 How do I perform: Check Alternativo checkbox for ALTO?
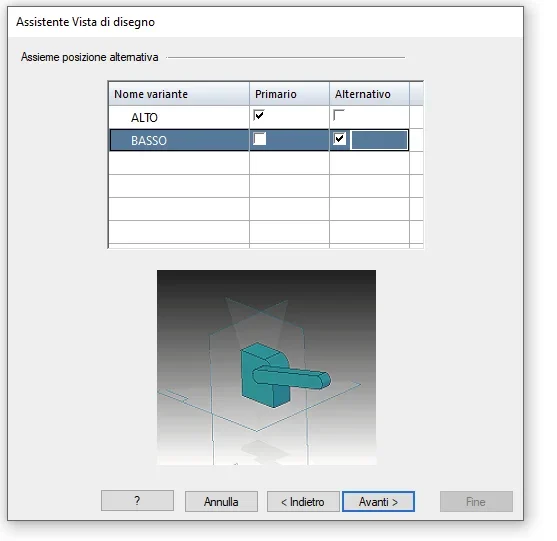click(339, 115)
